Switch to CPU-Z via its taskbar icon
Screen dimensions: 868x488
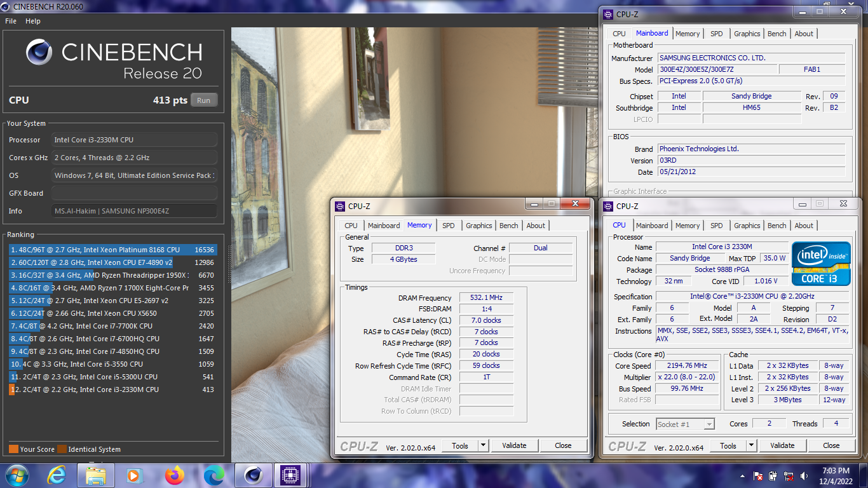[x=290, y=475]
